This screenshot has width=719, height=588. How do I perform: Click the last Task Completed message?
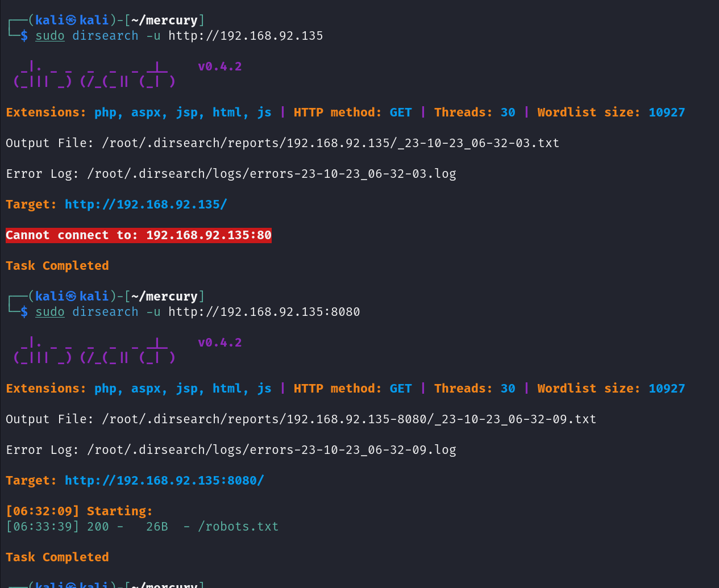57,557
